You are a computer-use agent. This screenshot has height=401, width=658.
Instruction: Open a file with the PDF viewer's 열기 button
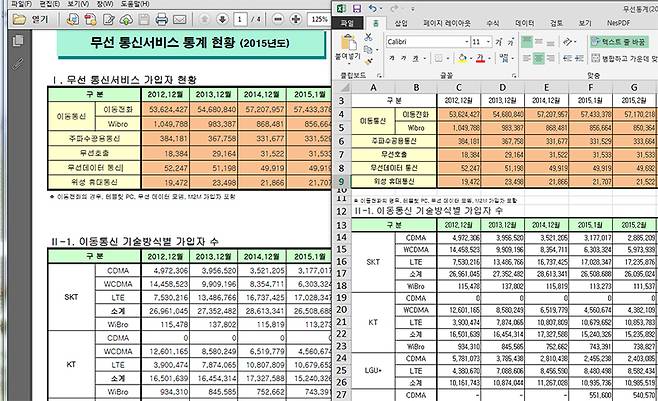[31, 19]
